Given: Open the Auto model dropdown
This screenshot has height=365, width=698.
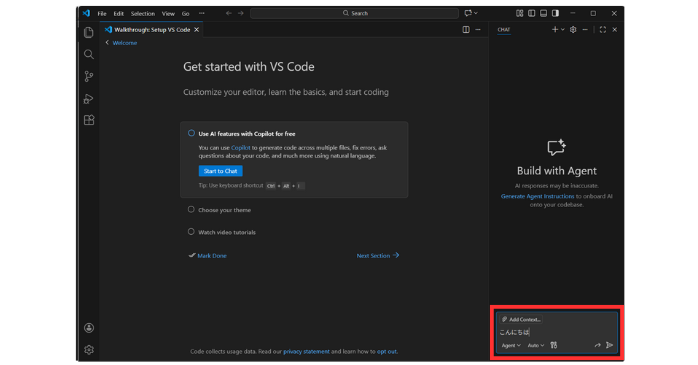Looking at the screenshot, I should click(536, 345).
